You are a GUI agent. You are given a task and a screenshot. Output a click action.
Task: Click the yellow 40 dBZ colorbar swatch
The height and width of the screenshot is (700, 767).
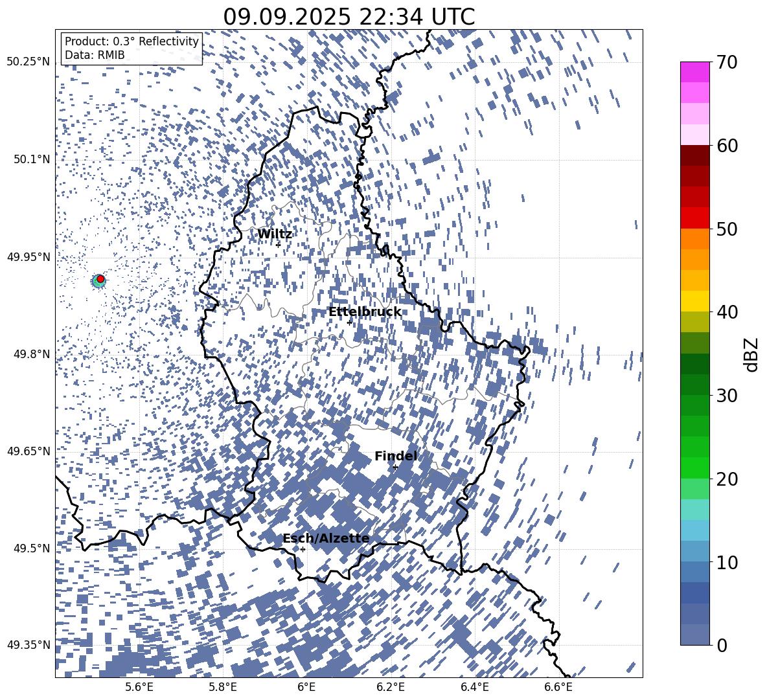(694, 301)
